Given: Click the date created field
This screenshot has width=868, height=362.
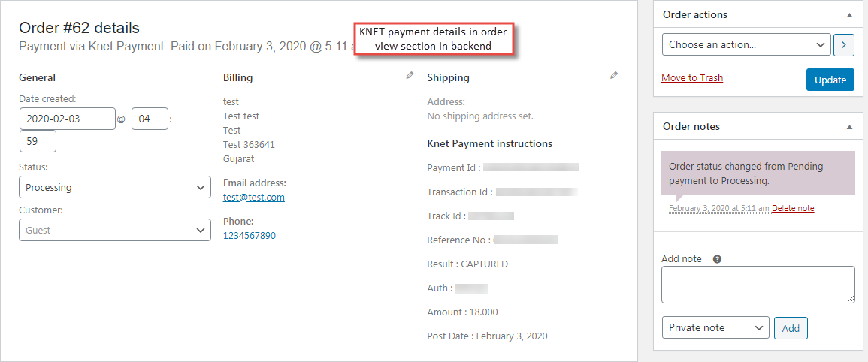Looking at the screenshot, I should pyautogui.click(x=67, y=119).
